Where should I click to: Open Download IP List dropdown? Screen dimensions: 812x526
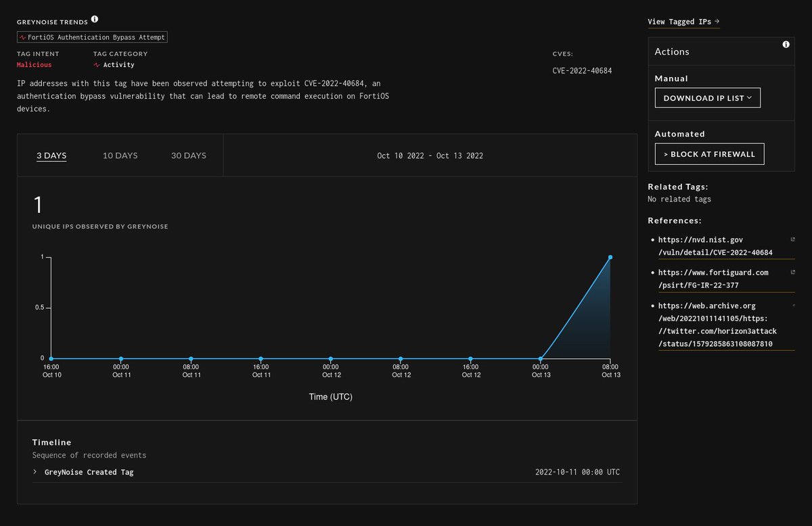pos(708,98)
